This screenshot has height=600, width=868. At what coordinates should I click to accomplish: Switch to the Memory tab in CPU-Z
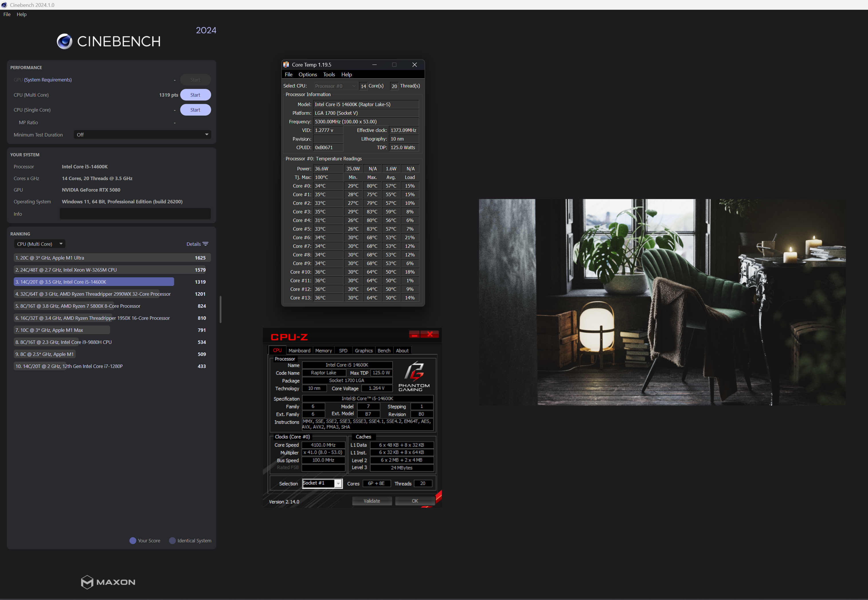point(323,350)
